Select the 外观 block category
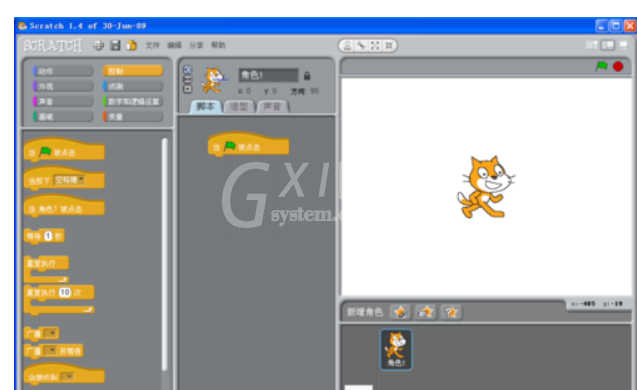637x390 pixels. pos(63,86)
